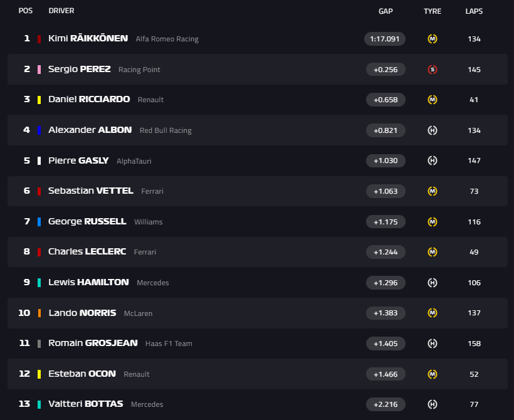
Task: Click the +0.658 gap pill
Action: [x=386, y=100]
